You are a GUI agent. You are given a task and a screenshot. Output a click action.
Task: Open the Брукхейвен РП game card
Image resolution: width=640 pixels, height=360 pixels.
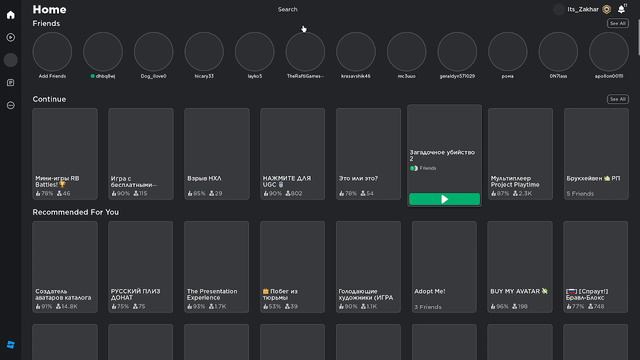click(x=596, y=154)
